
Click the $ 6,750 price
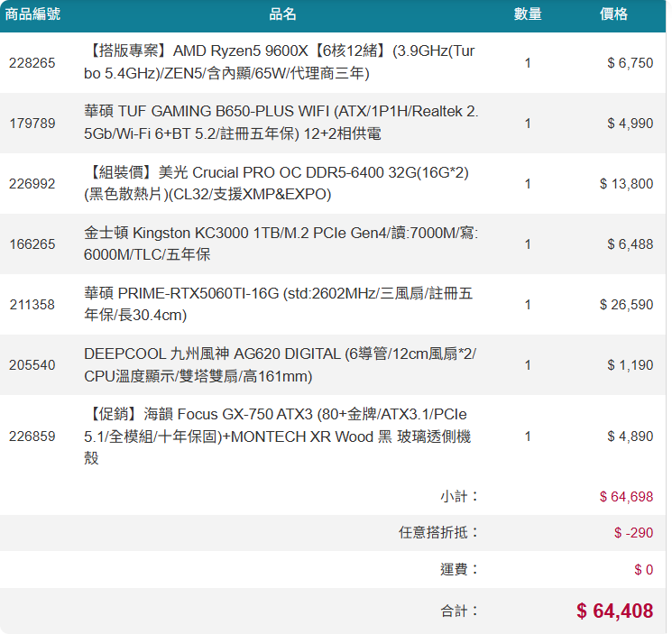pyautogui.click(x=630, y=63)
